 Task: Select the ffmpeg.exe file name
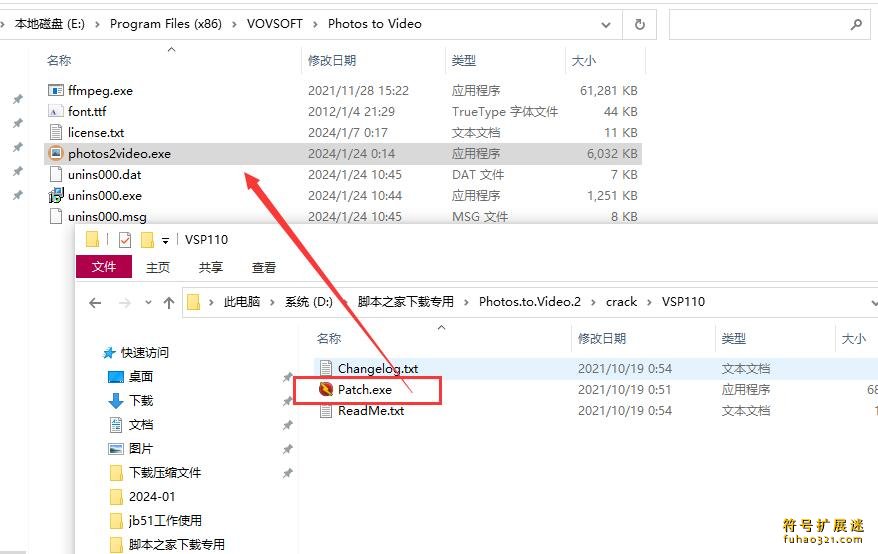coord(100,91)
